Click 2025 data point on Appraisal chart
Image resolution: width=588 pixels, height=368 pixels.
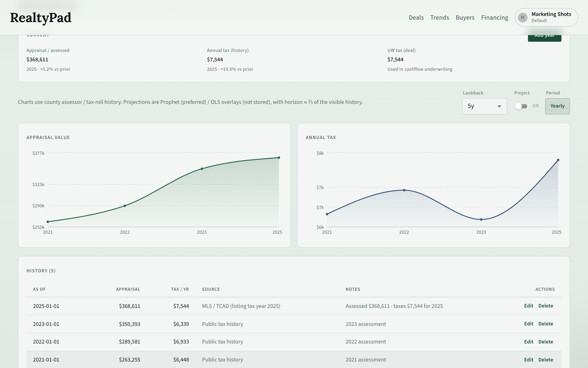[x=279, y=158]
